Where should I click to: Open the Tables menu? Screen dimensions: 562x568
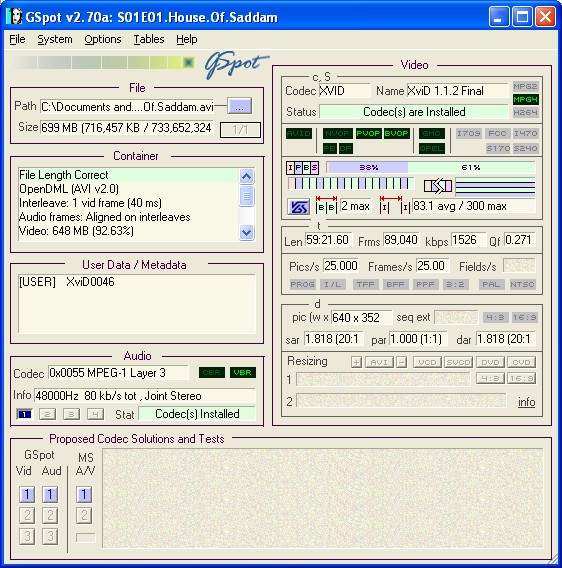(x=149, y=39)
